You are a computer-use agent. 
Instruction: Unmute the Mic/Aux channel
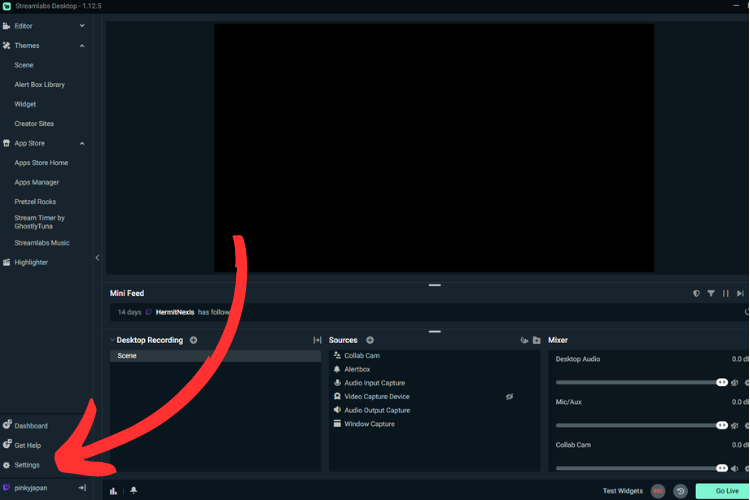[735, 425]
